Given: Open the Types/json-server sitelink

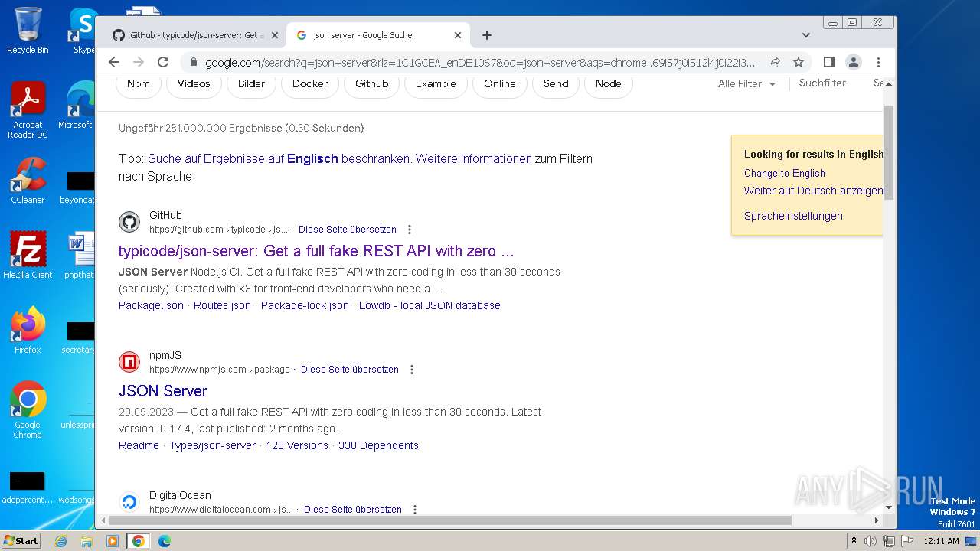Looking at the screenshot, I should tap(213, 445).
